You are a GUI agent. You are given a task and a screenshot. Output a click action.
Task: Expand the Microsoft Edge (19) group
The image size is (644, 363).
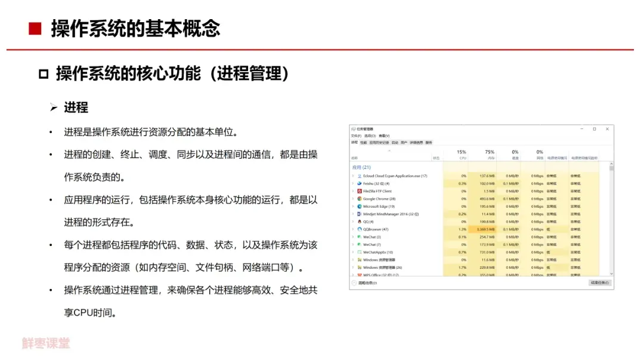353,207
